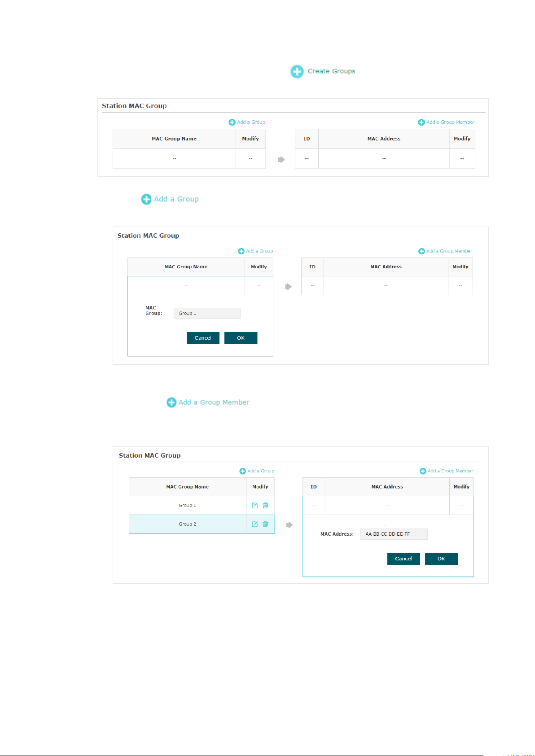
Task: Click MAC Group Name header above the Group 1 row
Action: tap(187, 487)
